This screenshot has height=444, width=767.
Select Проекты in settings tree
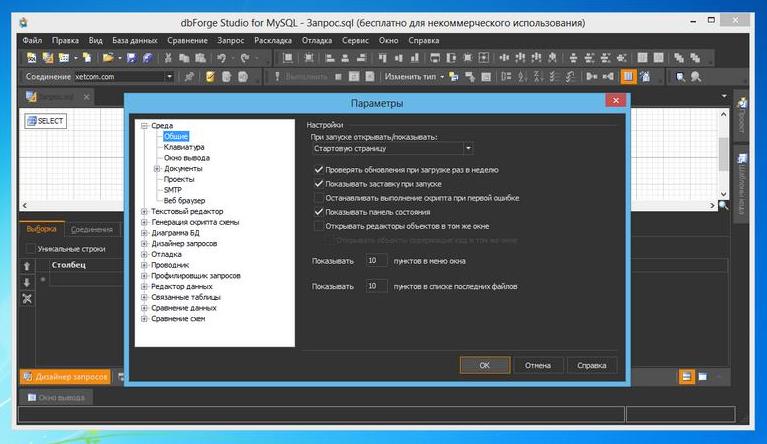pyautogui.click(x=179, y=179)
